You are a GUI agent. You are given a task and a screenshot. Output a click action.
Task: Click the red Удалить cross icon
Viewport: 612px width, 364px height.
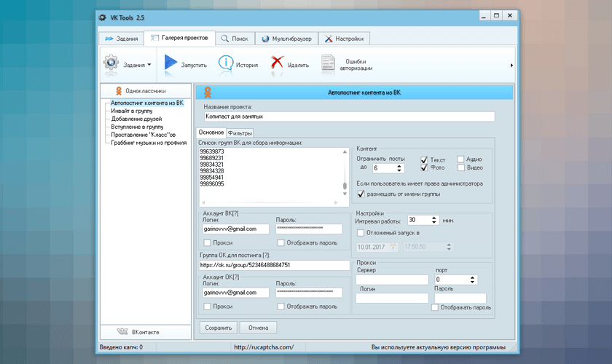point(277,62)
